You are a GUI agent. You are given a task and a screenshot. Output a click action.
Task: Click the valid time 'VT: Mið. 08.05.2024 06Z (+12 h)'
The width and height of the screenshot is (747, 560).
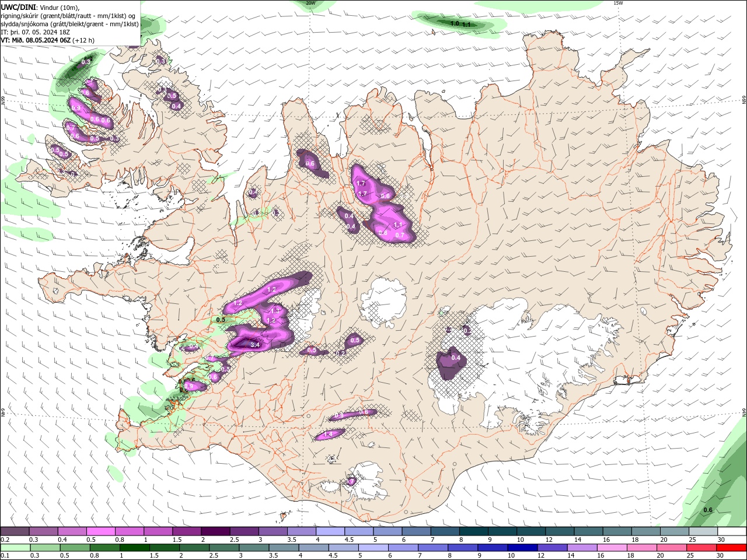[x=48, y=40]
